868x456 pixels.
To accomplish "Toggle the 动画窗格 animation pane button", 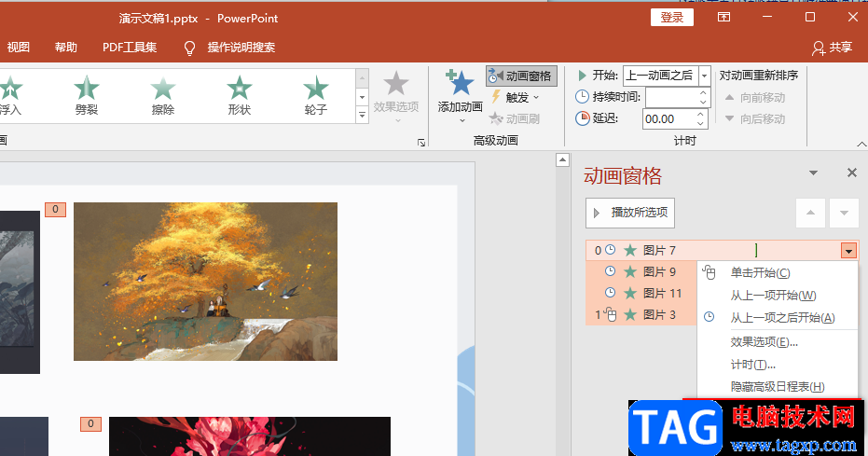I will pos(521,76).
